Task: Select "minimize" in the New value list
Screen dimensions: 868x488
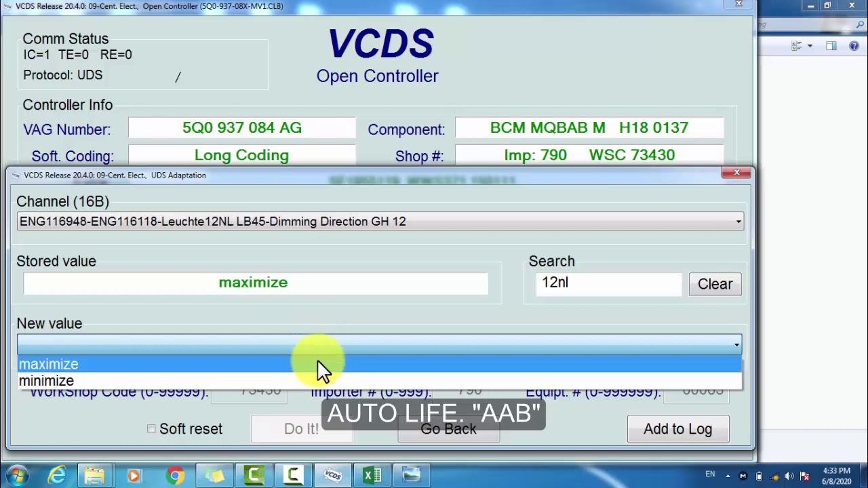Action: [380, 381]
